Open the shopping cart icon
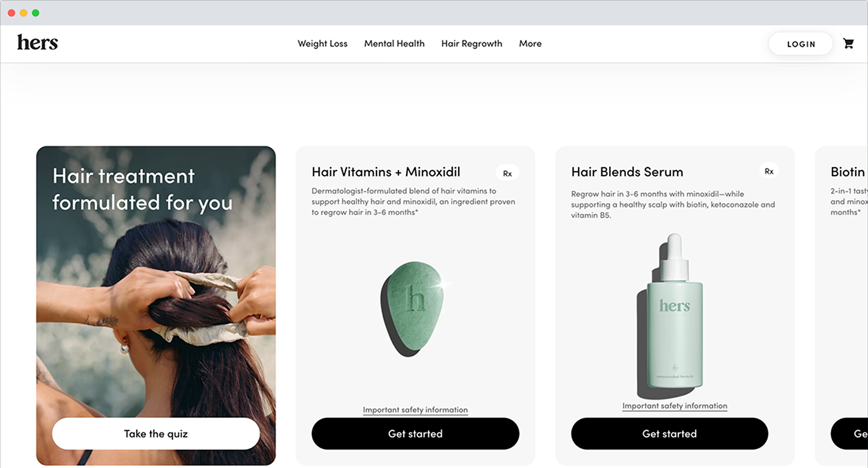 pos(848,44)
